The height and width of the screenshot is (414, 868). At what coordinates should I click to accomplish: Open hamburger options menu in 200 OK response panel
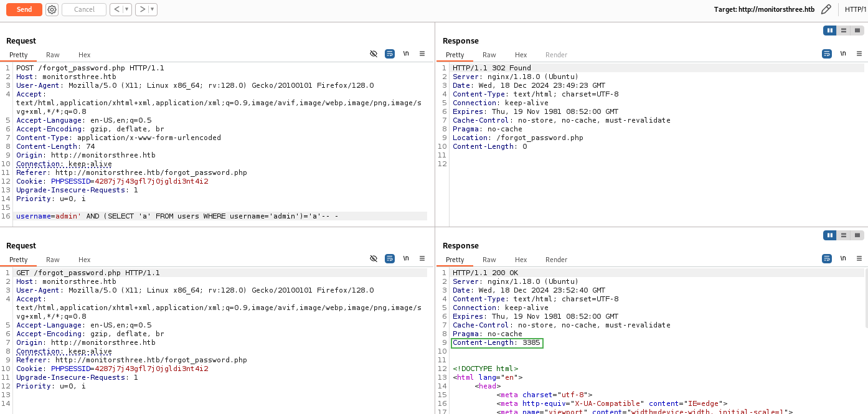point(859,259)
